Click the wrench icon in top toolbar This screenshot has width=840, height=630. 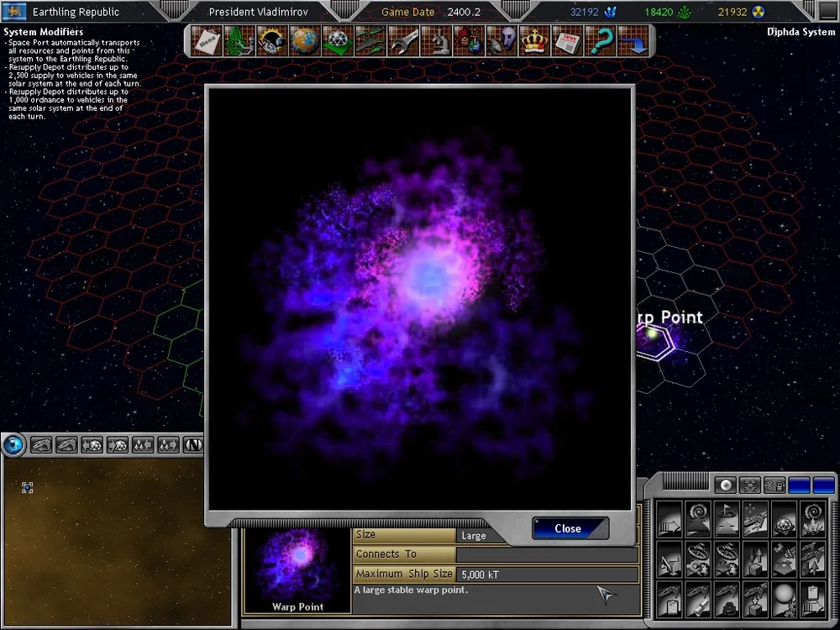(407, 40)
